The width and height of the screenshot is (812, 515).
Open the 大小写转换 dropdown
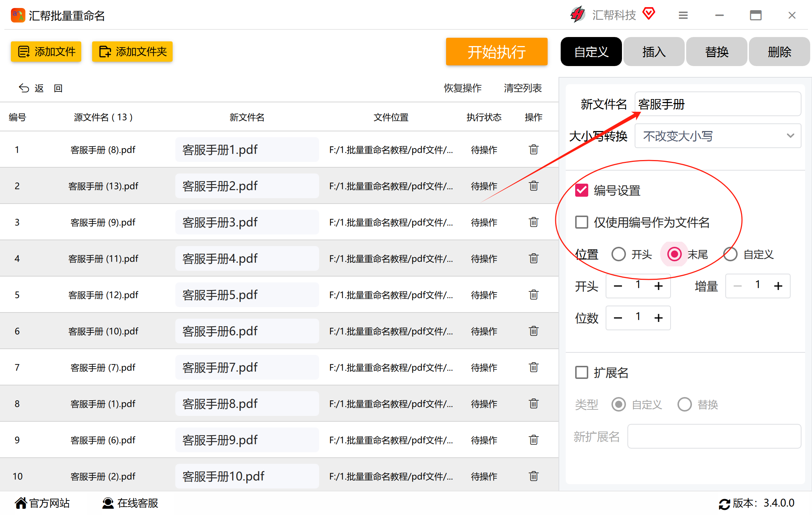coord(718,136)
